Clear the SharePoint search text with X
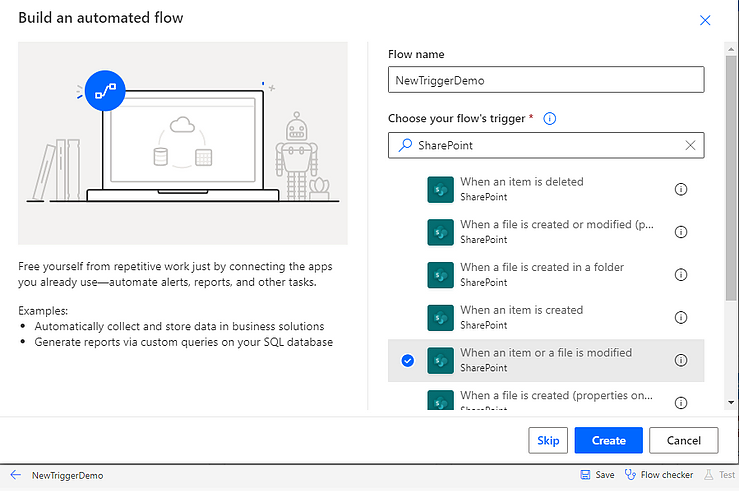 click(690, 145)
